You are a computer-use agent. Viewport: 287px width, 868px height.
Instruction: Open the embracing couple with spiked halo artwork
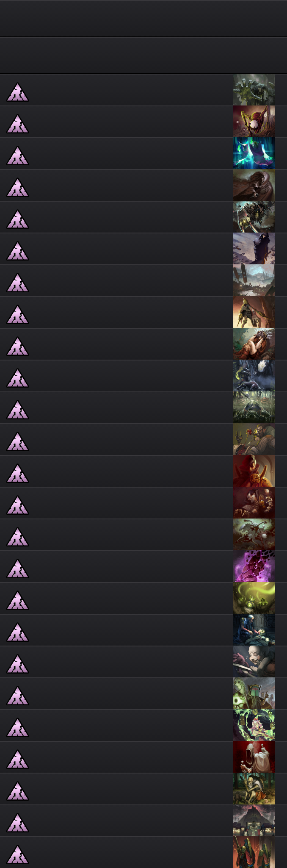tap(254, 344)
